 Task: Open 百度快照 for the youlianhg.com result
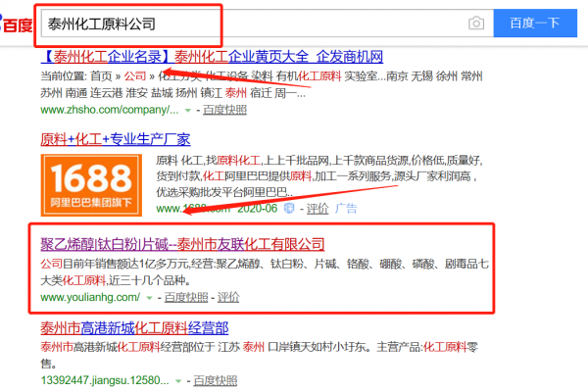coord(184,297)
